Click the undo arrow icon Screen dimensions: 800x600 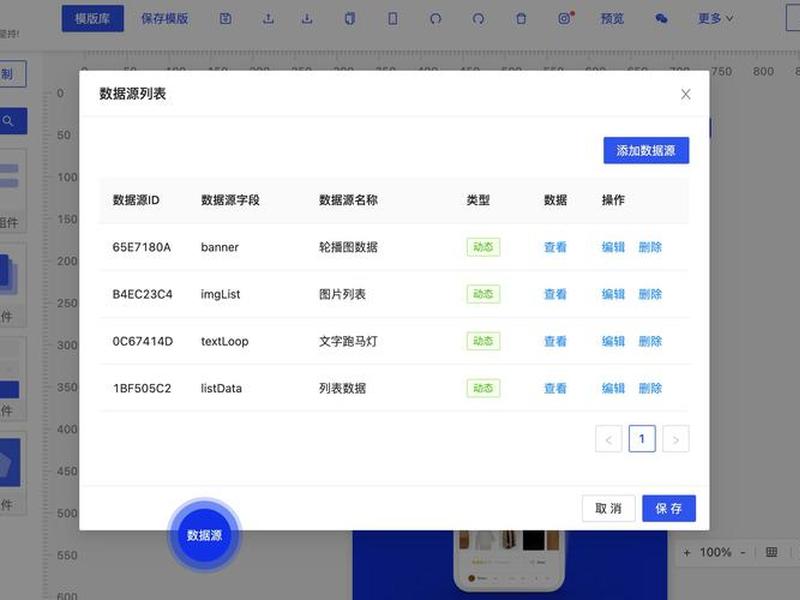click(x=435, y=19)
